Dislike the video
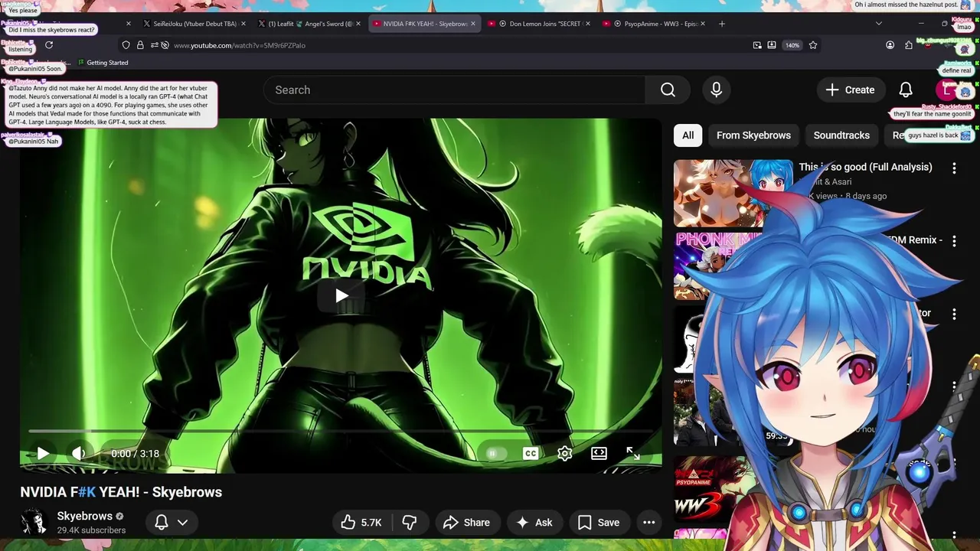The width and height of the screenshot is (980, 551). point(410,523)
